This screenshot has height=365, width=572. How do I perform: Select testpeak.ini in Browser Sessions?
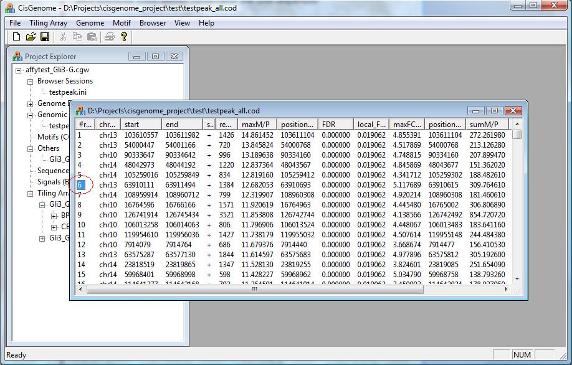[68, 92]
